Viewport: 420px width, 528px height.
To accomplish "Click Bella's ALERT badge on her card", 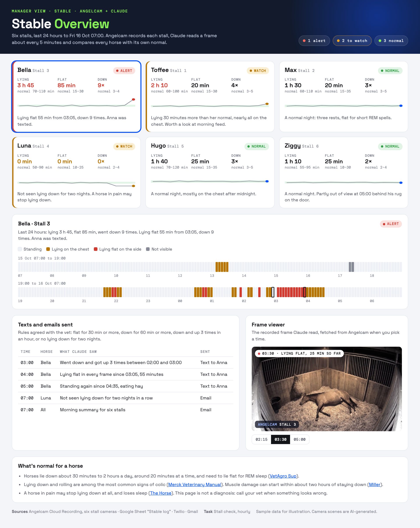I will pos(124,71).
